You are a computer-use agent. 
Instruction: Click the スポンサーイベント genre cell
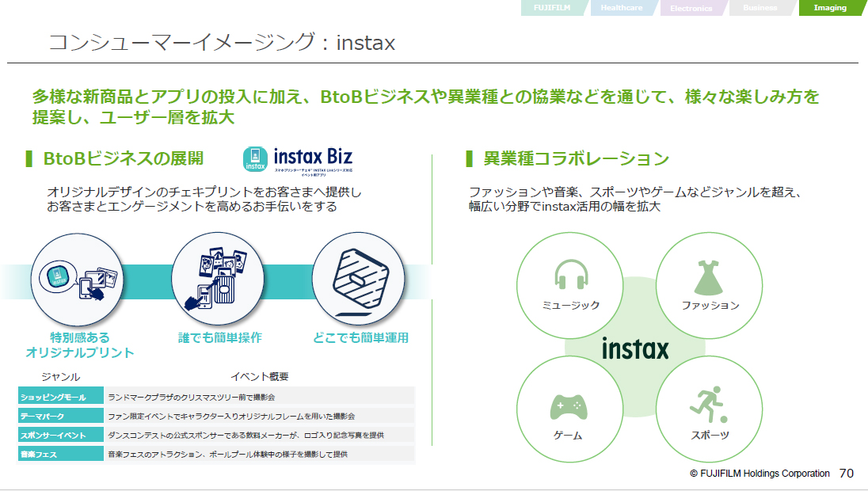click(x=61, y=435)
